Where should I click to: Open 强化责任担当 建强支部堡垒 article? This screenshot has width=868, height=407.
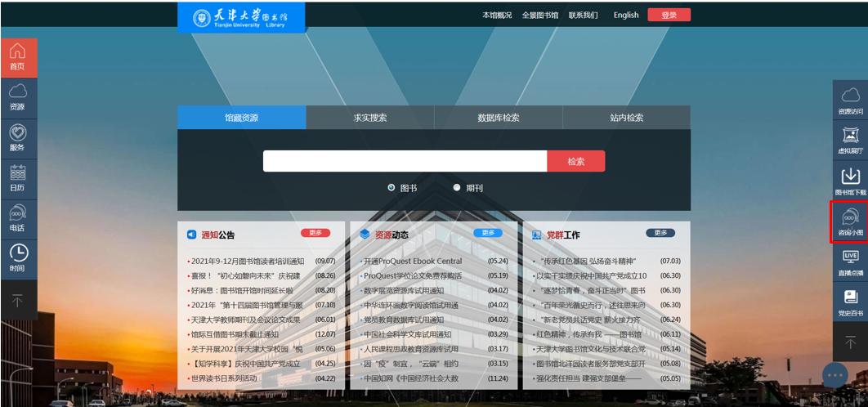(589, 378)
